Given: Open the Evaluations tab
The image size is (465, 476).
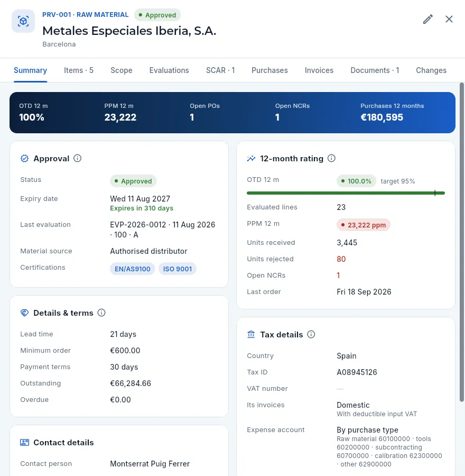Looking at the screenshot, I should (169, 70).
